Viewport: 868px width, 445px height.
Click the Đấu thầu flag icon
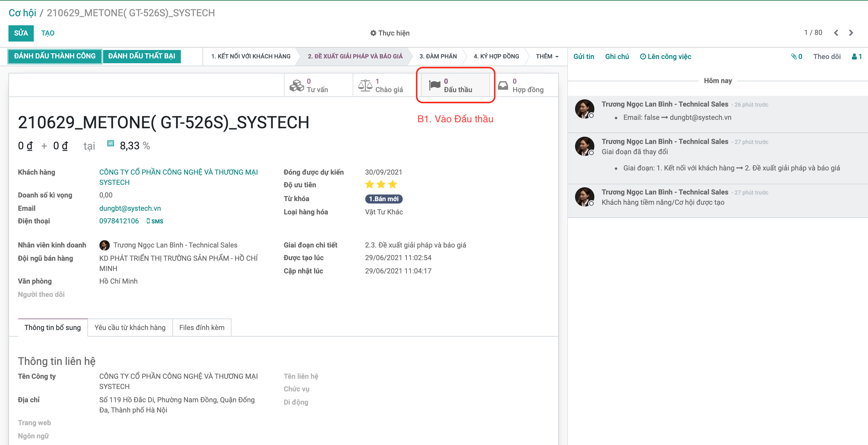[x=434, y=86]
